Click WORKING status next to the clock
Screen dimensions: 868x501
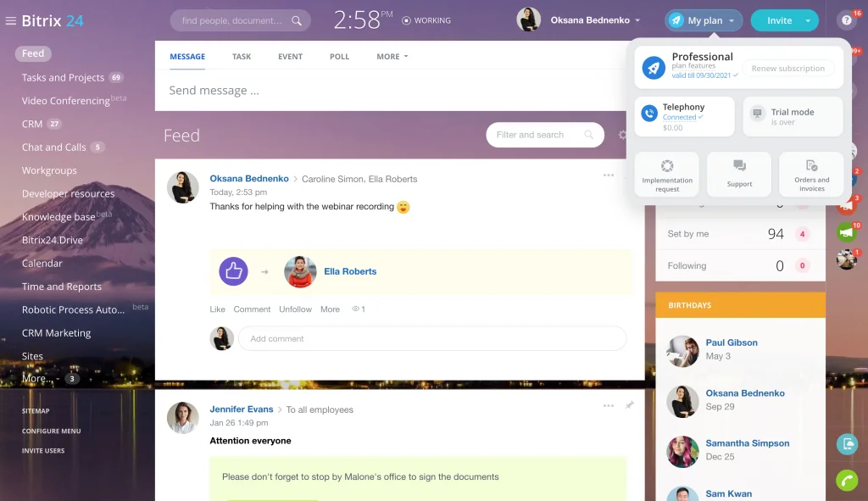pos(426,20)
